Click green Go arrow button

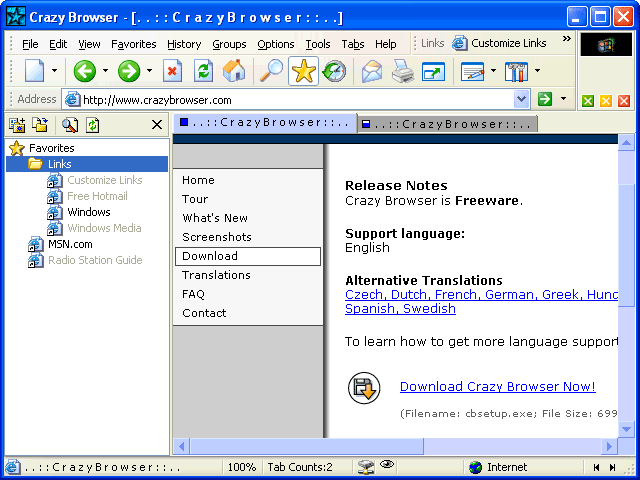point(545,99)
